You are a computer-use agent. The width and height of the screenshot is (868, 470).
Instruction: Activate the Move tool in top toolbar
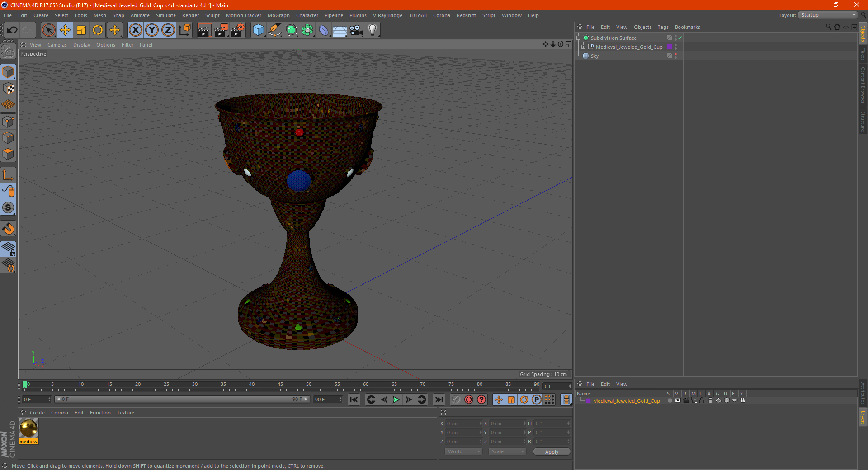click(65, 30)
